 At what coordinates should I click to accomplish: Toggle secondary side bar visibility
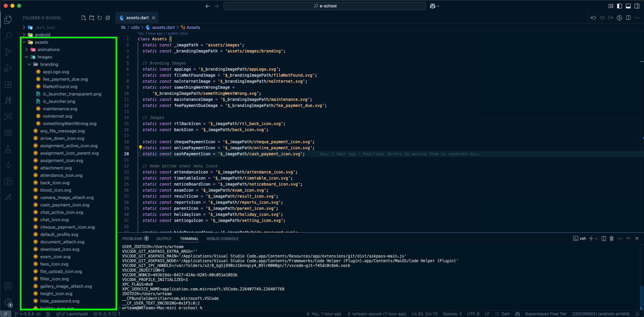[x=637, y=6]
